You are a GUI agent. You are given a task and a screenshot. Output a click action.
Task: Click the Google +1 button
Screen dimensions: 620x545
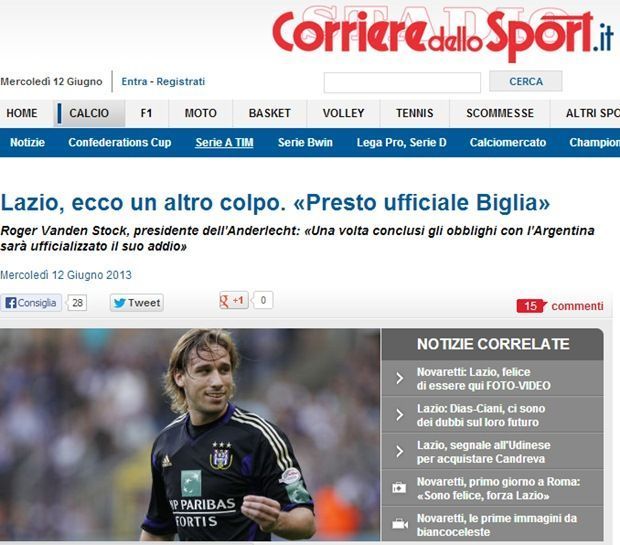(x=233, y=301)
